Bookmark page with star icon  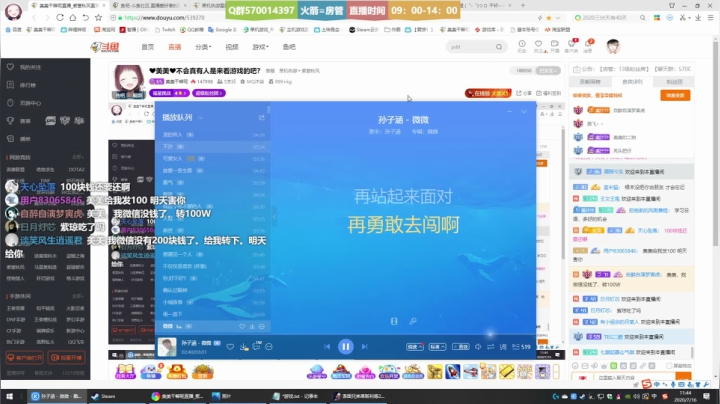[98, 17]
